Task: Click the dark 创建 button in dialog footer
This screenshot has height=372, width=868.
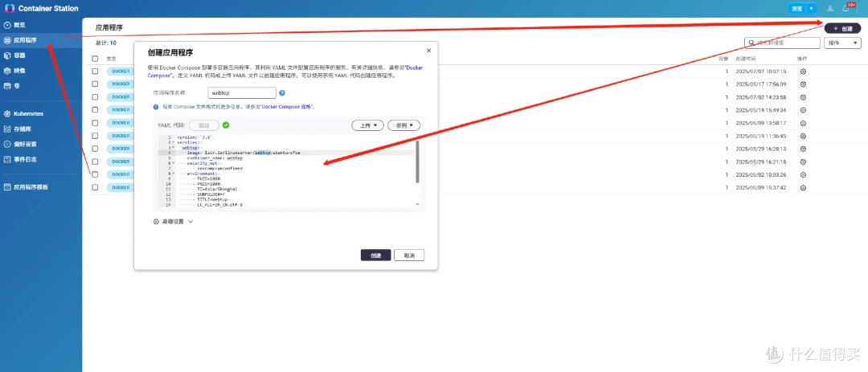Action: pos(376,255)
